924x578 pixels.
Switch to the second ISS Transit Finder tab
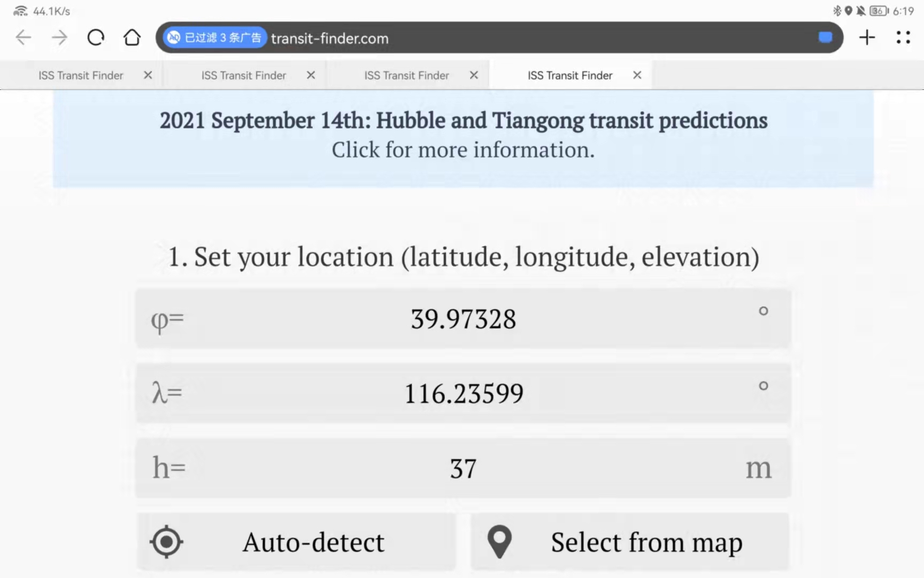[x=243, y=75]
